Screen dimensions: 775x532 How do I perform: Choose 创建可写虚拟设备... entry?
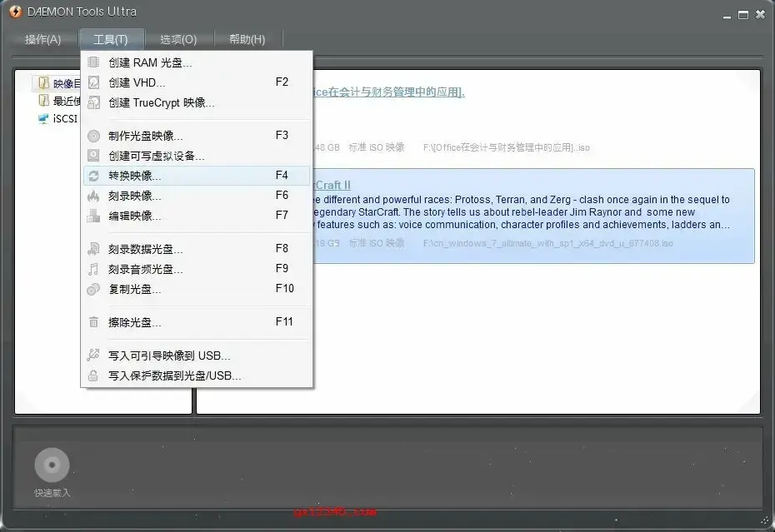tap(197, 156)
